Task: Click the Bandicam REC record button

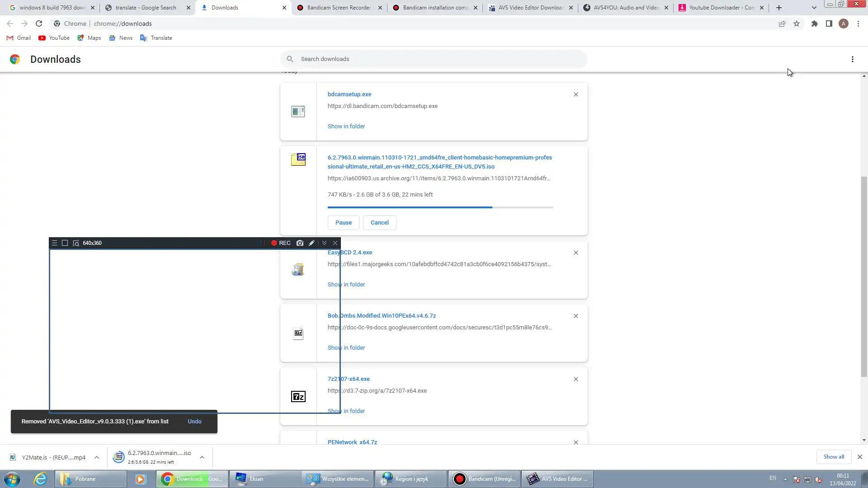Action: point(281,243)
